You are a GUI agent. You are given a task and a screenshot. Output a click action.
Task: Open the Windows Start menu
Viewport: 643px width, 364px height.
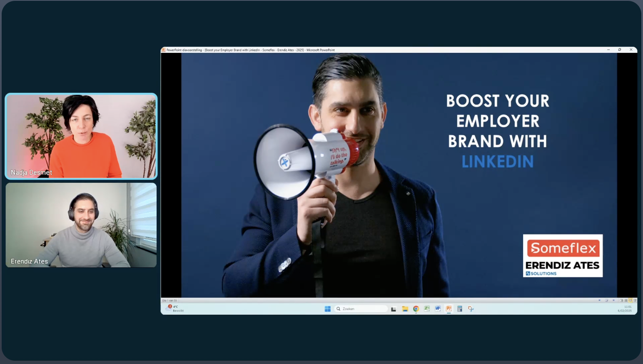click(327, 309)
